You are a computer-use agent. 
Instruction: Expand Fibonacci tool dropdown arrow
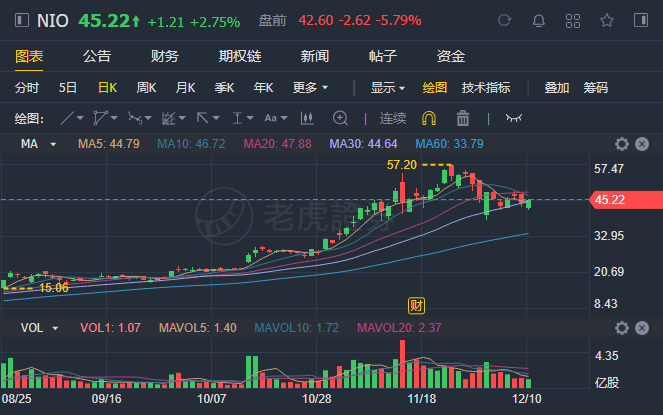(182, 118)
